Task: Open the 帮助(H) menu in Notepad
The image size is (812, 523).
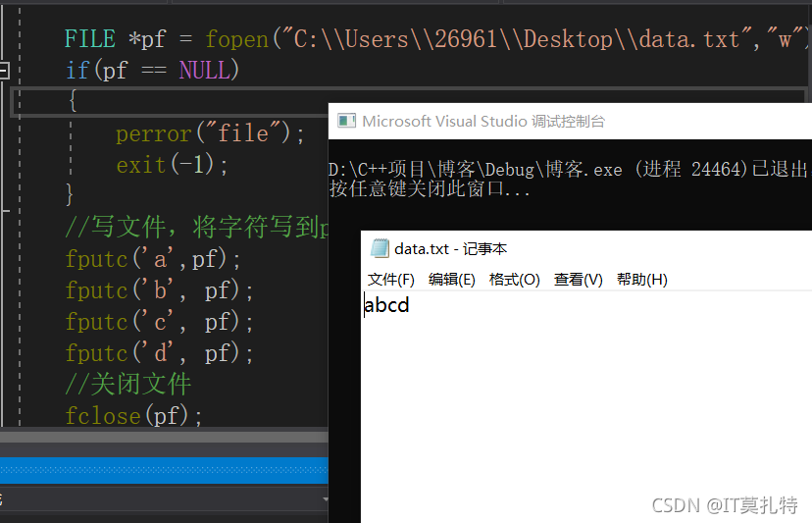Action: [x=641, y=280]
